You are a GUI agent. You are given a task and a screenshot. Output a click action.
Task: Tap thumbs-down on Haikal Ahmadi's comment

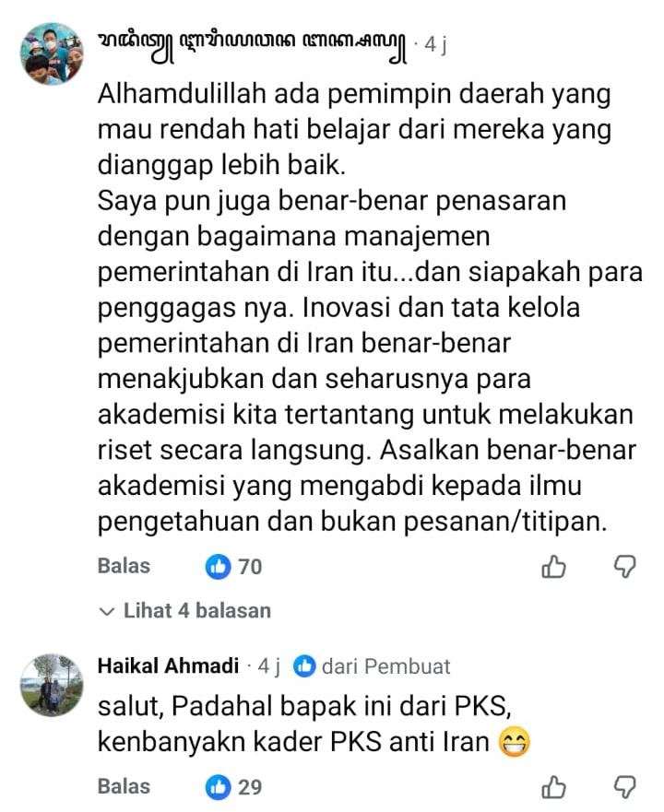[624, 788]
